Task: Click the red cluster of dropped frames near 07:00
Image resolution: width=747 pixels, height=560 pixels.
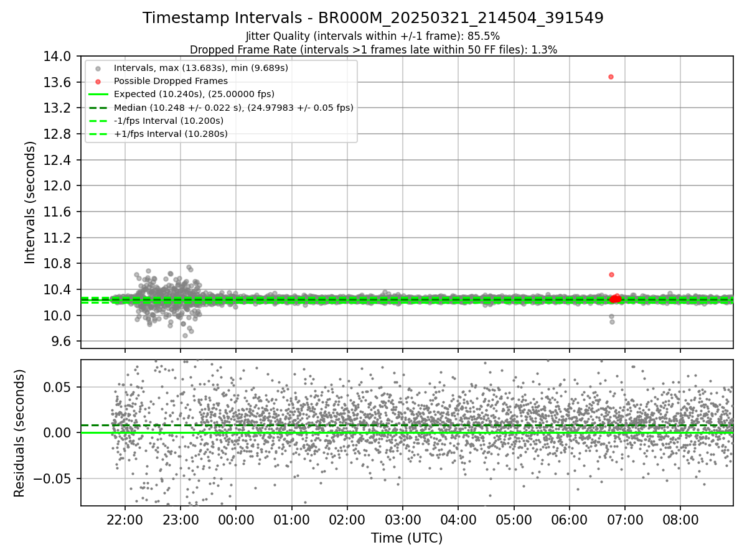Action: (x=615, y=299)
